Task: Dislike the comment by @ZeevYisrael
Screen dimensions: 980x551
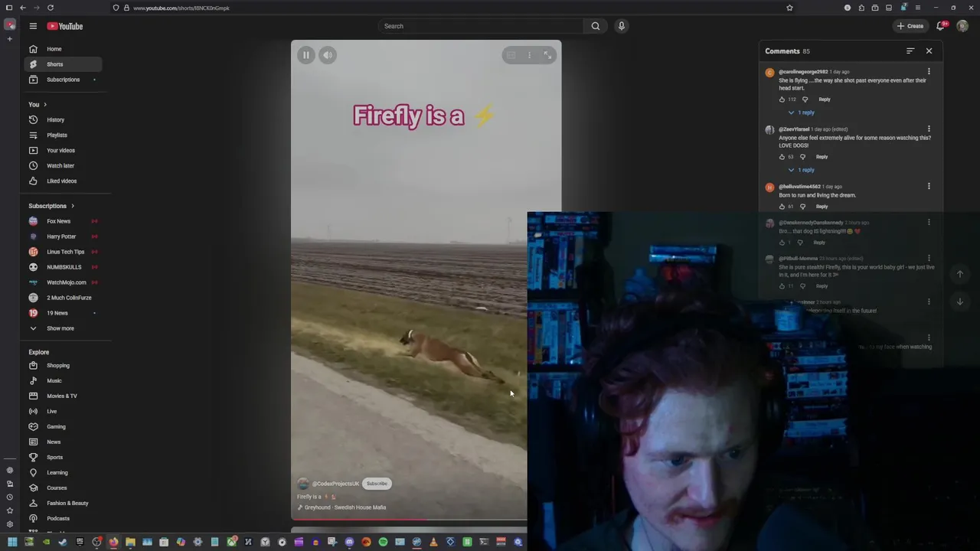Action: tap(802, 157)
